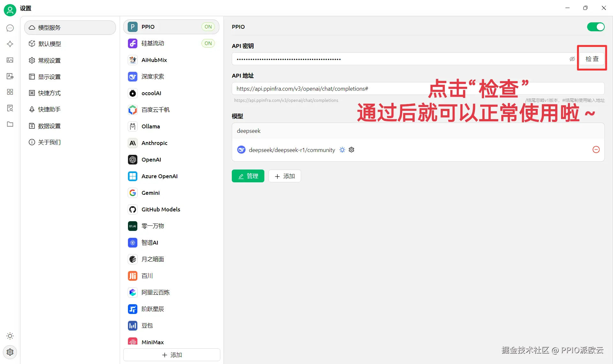Remove deepseek-r1 model with minus icon
Image resolution: width=613 pixels, height=364 pixels.
pyautogui.click(x=596, y=150)
